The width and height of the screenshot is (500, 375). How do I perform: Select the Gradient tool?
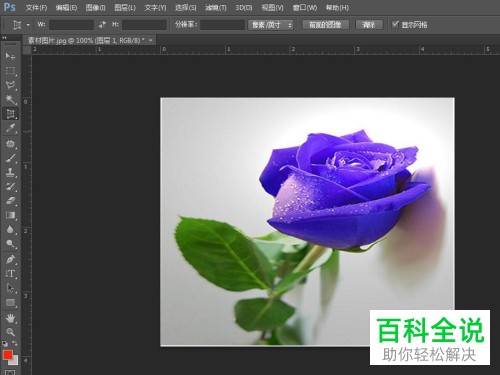tap(10, 215)
